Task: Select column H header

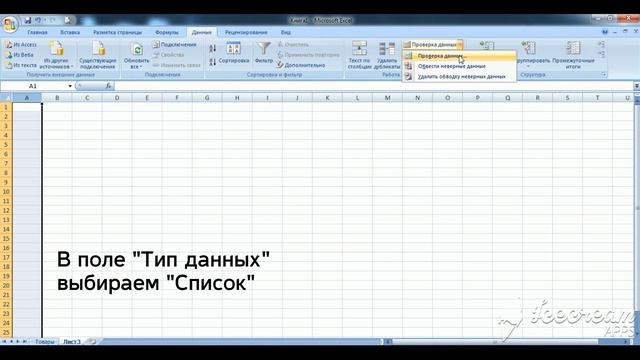Action: (x=237, y=98)
